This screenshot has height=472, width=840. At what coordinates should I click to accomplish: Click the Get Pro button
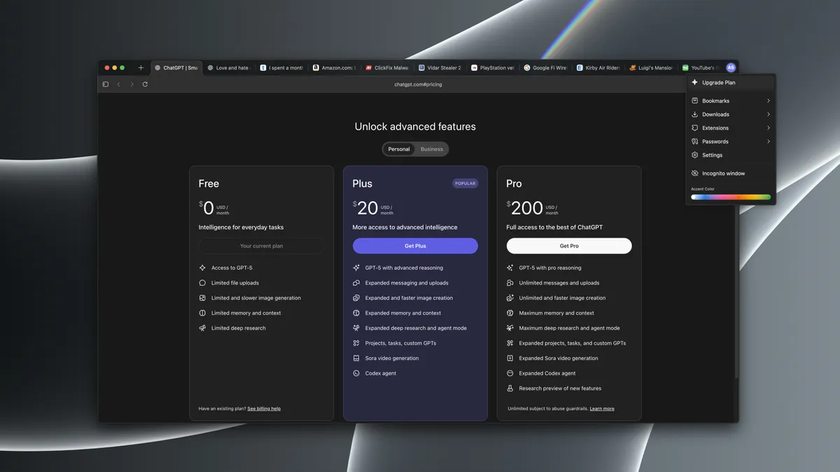coord(569,246)
